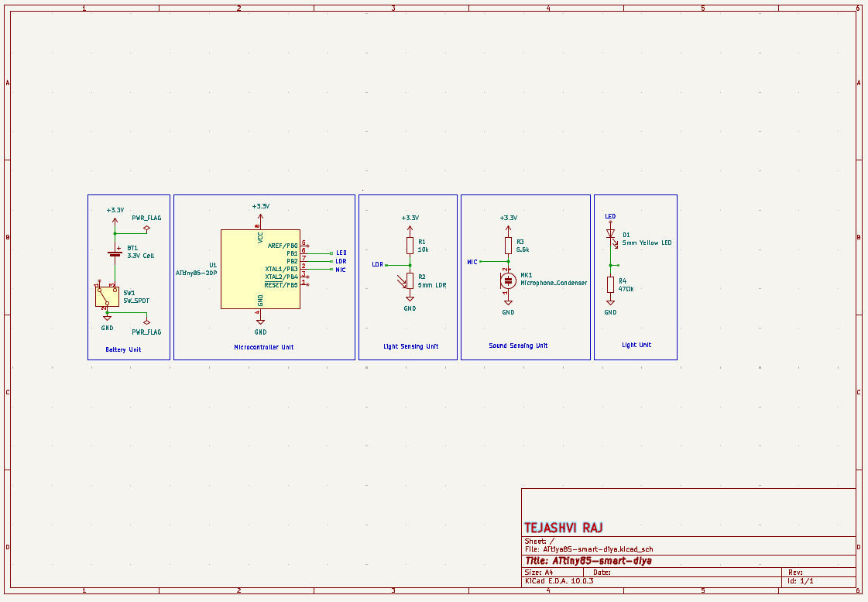The image size is (868, 602).
Task: Click the '5mm Yellow LED' value text
Action: [x=647, y=243]
